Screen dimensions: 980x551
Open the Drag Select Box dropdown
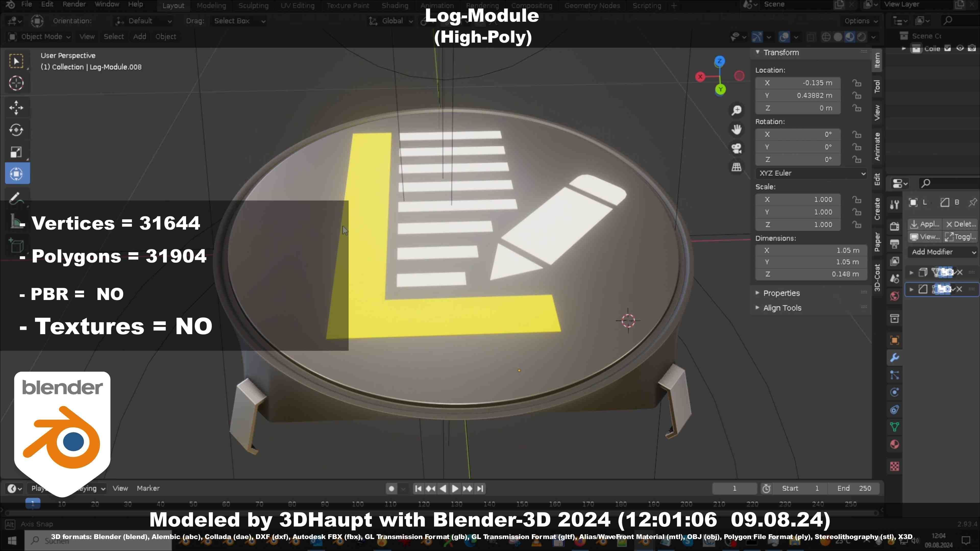(239, 21)
